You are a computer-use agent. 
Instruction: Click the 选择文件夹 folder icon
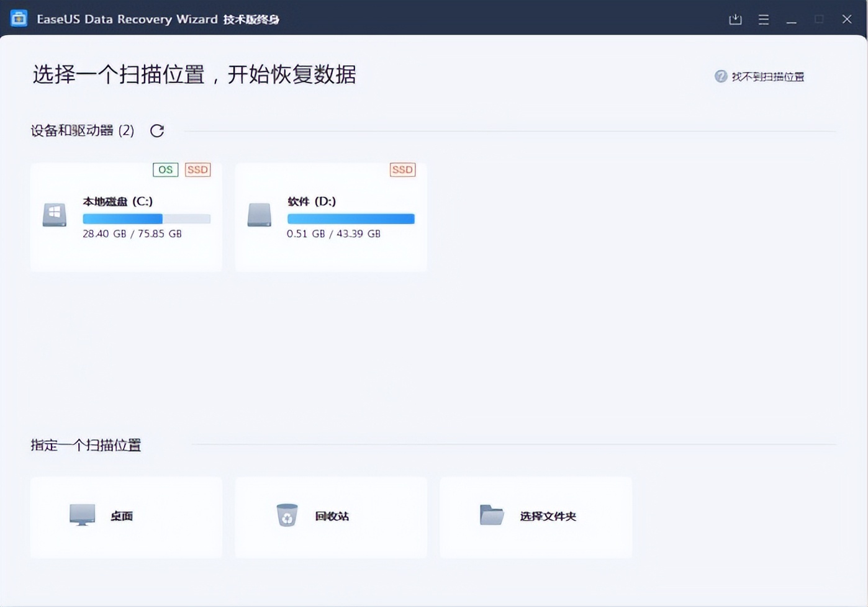pos(491,515)
